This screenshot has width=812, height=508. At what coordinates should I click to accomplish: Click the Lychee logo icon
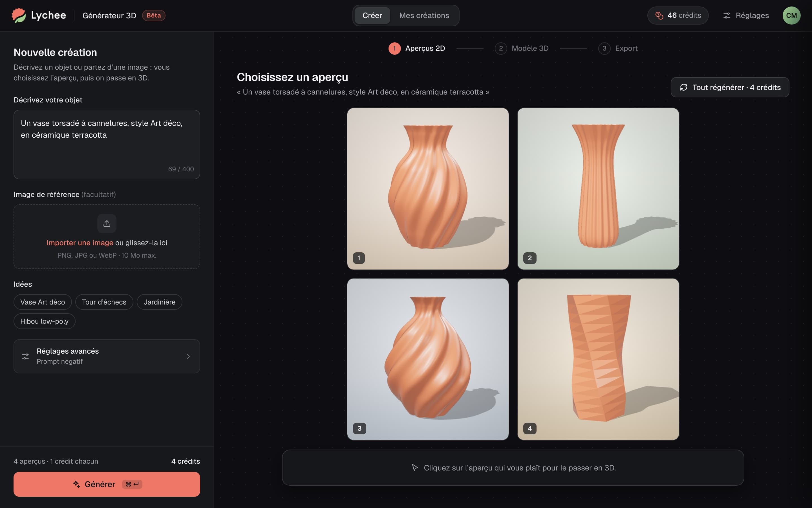pos(19,16)
